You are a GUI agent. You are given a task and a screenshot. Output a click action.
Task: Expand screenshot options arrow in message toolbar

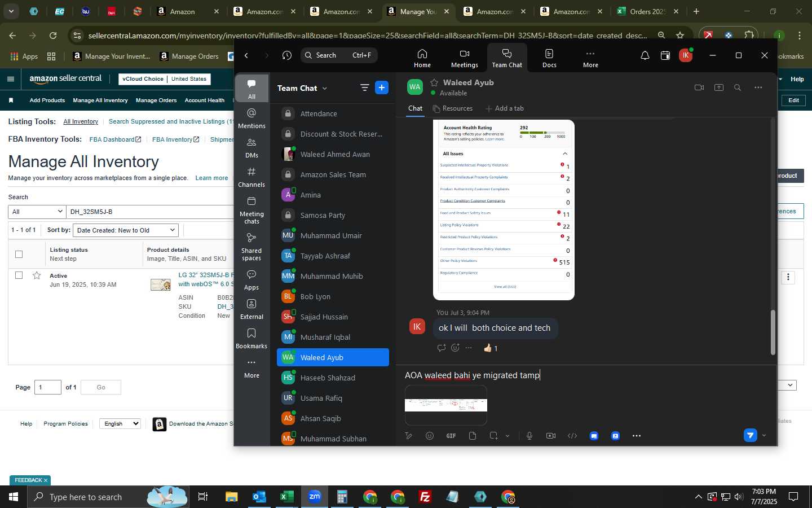pyautogui.click(x=507, y=436)
